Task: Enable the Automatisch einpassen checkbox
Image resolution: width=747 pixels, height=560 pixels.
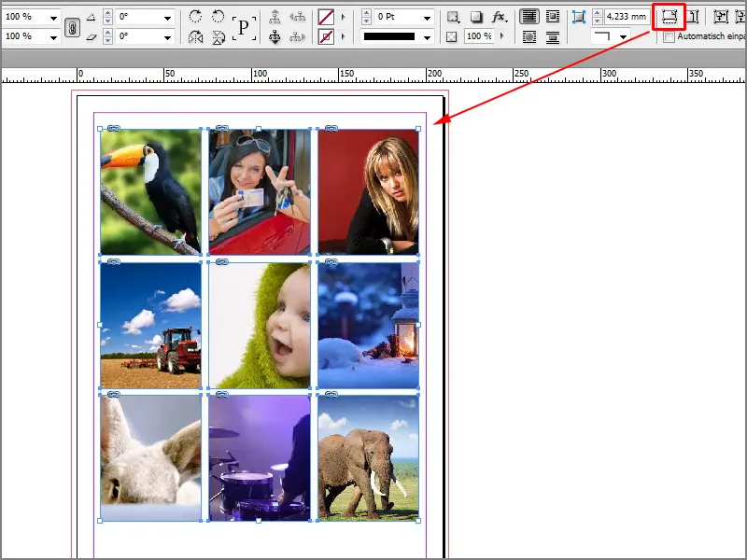Action: (669, 36)
